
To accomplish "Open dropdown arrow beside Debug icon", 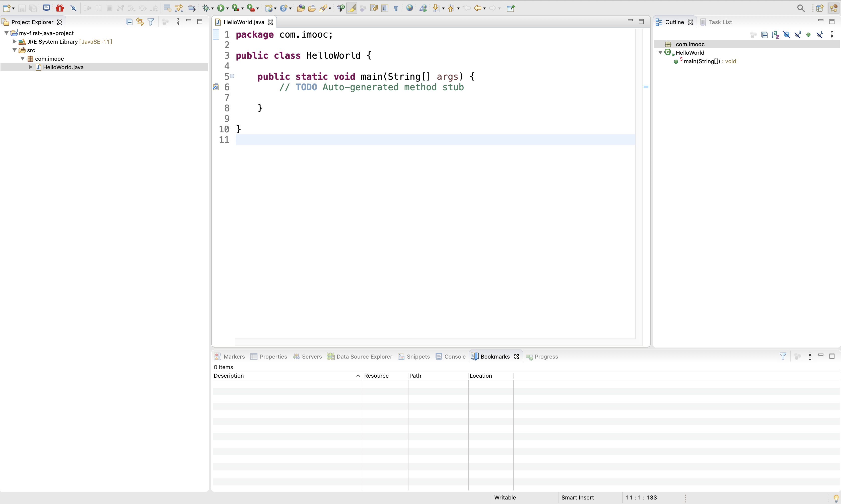I will point(212,9).
